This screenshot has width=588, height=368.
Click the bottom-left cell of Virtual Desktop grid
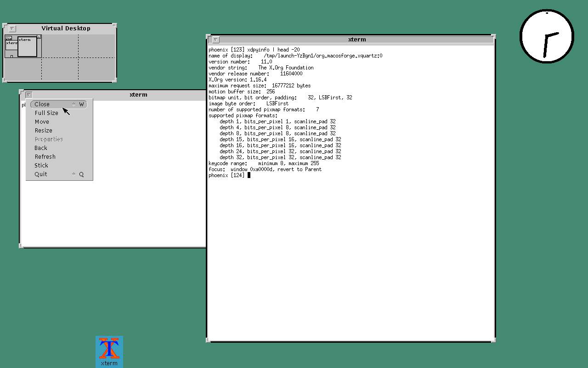point(23,69)
